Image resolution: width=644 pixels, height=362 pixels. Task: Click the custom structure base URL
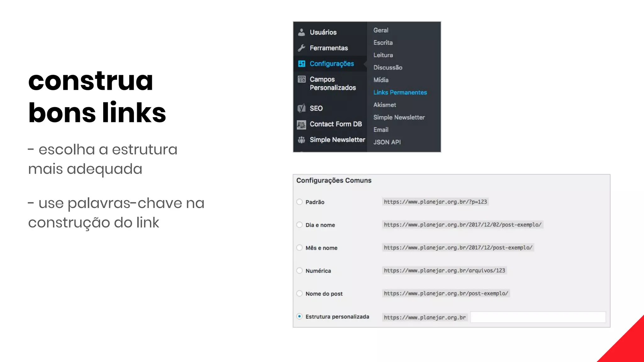tap(425, 317)
